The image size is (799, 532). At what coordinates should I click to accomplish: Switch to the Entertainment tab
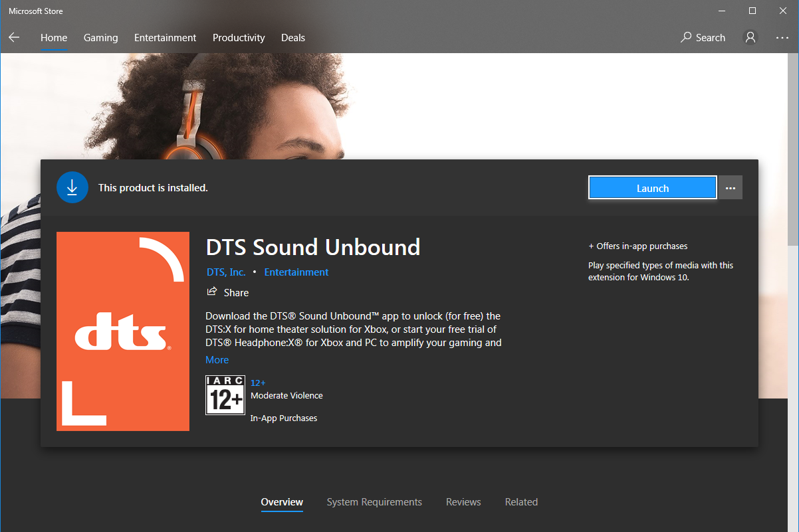pyautogui.click(x=166, y=38)
